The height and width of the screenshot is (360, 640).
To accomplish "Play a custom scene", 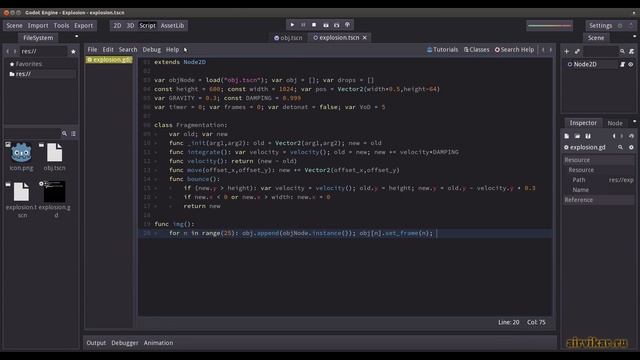I will click(336, 25).
